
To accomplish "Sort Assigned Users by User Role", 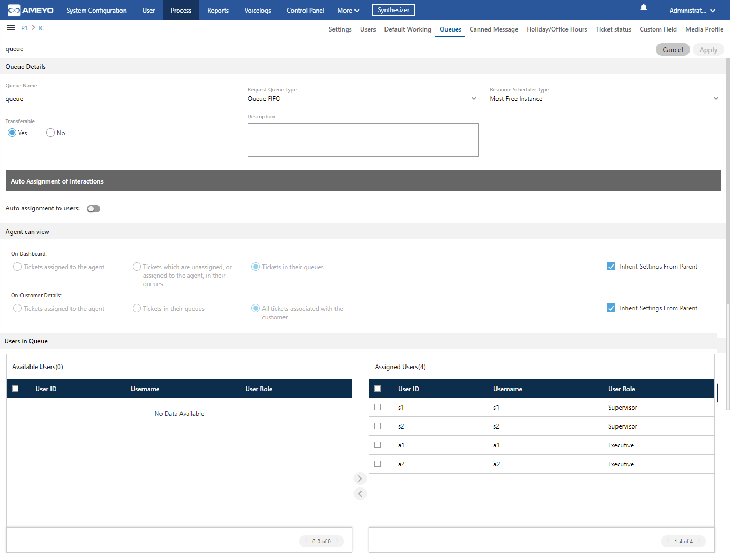I will coord(621,389).
